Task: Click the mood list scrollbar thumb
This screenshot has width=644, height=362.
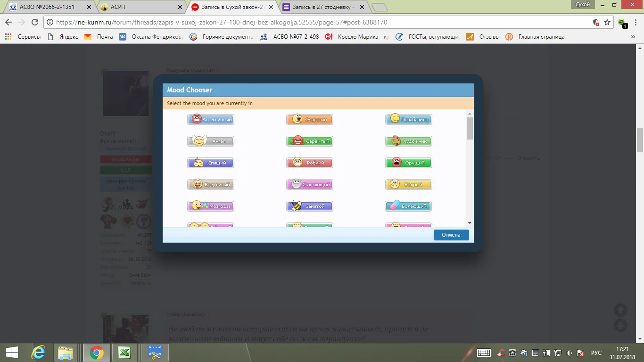Action: 470,128
